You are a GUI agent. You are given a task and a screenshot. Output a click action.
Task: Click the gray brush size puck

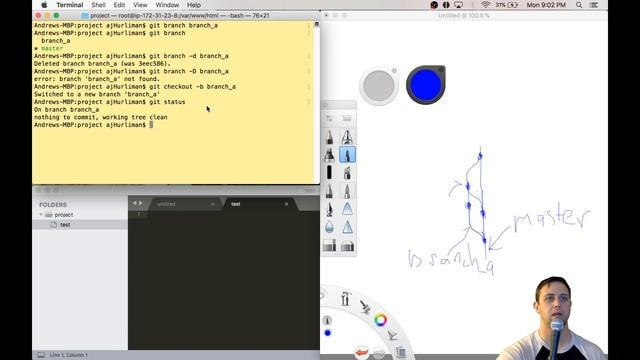pos(379,85)
